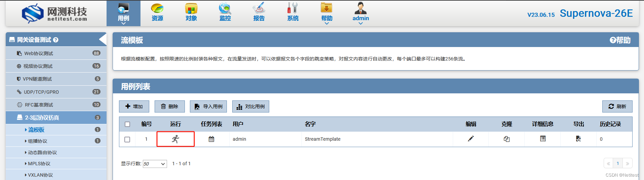Screen dimensions: 644x180
Task: Click the 网测科技 netitest.com logo
Action: click(x=54, y=13)
